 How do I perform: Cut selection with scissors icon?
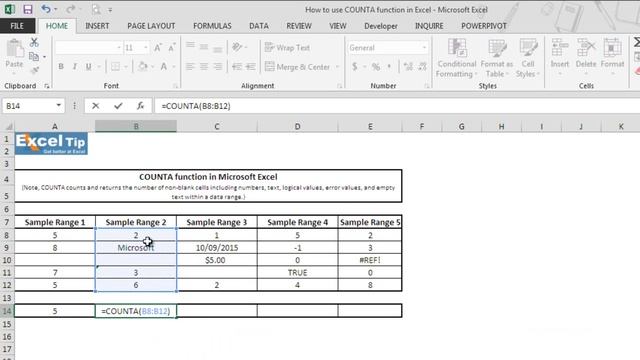pos(34,42)
